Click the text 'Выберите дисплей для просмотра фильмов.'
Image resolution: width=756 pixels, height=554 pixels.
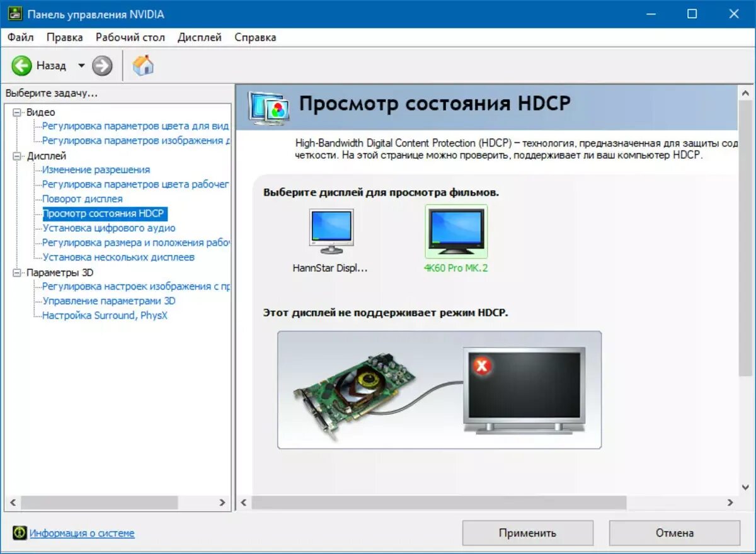pos(381,192)
